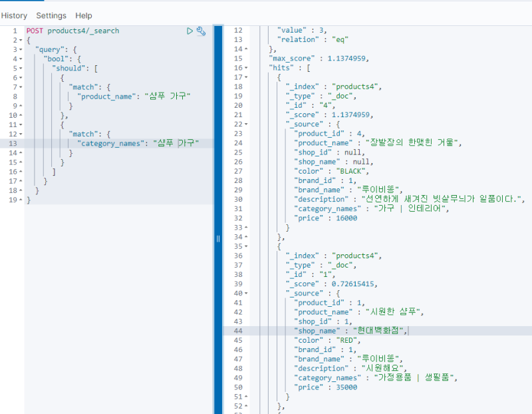Fold the object starting on editor line 11
Viewport: 532px width, 414px height.
[21, 125]
